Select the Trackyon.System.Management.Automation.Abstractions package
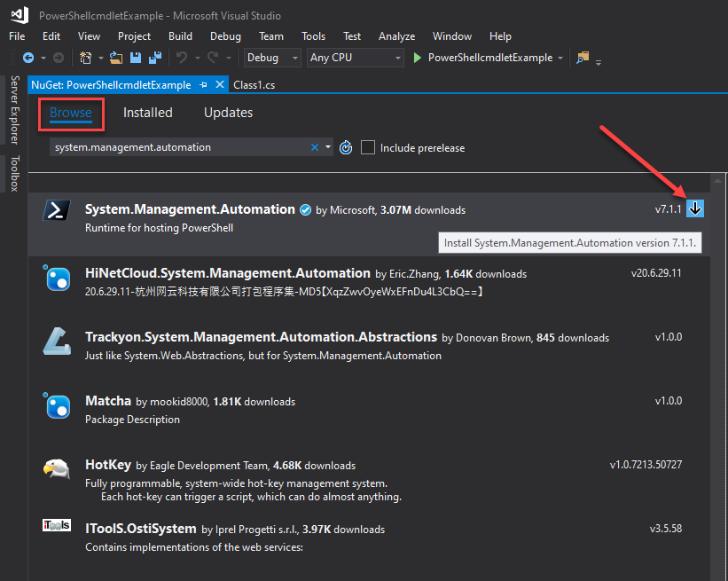The height and width of the screenshot is (581, 728). [x=369, y=351]
